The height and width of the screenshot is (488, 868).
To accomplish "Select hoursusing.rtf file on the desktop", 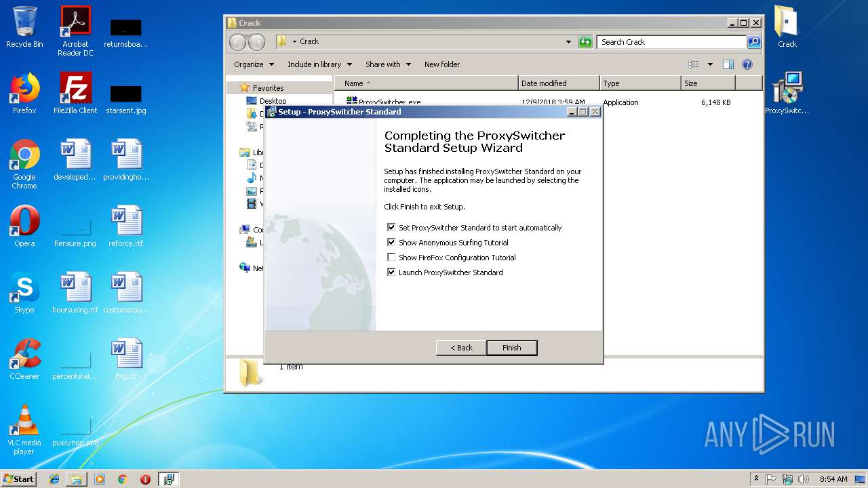I will pyautogui.click(x=75, y=293).
